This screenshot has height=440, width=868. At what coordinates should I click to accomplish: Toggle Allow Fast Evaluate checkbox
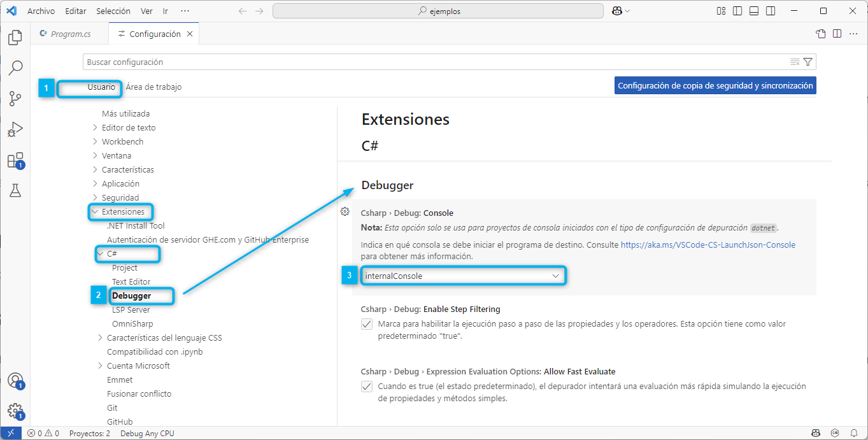(367, 387)
